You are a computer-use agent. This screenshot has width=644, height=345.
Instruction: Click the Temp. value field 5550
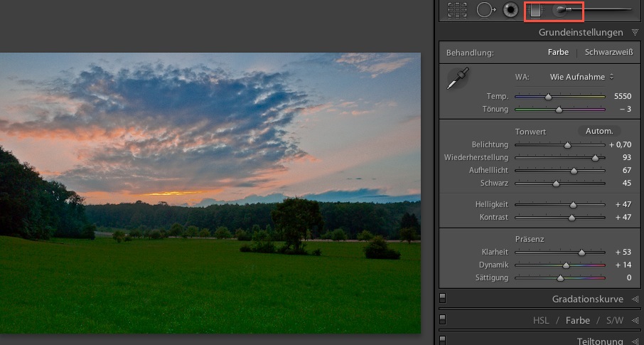[x=622, y=96]
